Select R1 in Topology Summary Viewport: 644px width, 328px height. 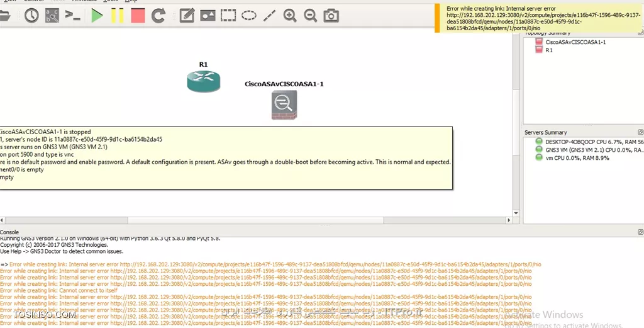(x=549, y=50)
